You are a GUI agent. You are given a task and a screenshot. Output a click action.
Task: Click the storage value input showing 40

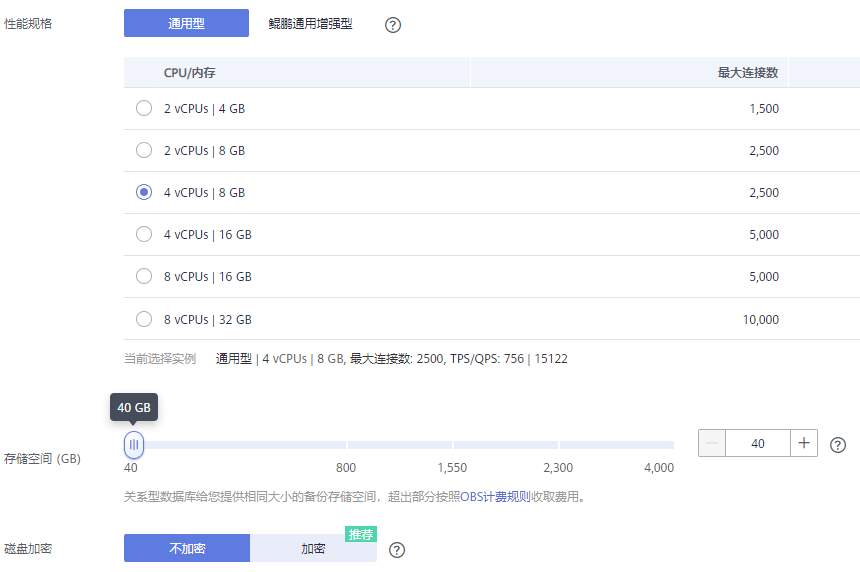pyautogui.click(x=758, y=443)
